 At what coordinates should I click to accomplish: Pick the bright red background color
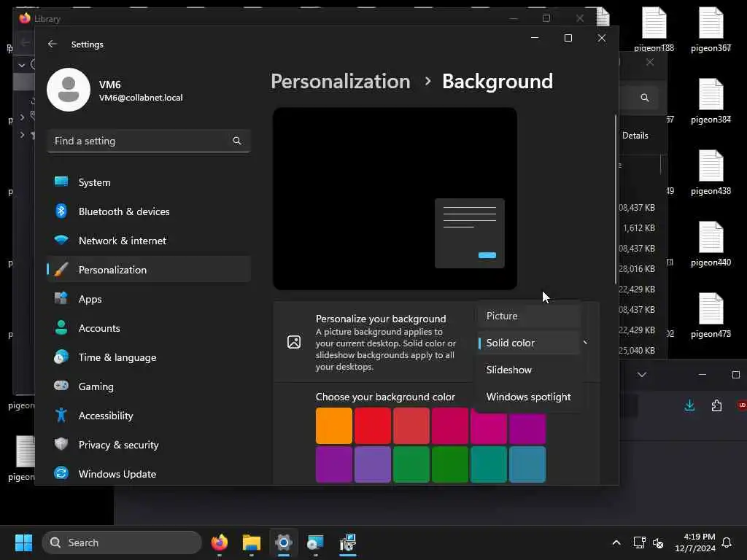pyautogui.click(x=373, y=426)
